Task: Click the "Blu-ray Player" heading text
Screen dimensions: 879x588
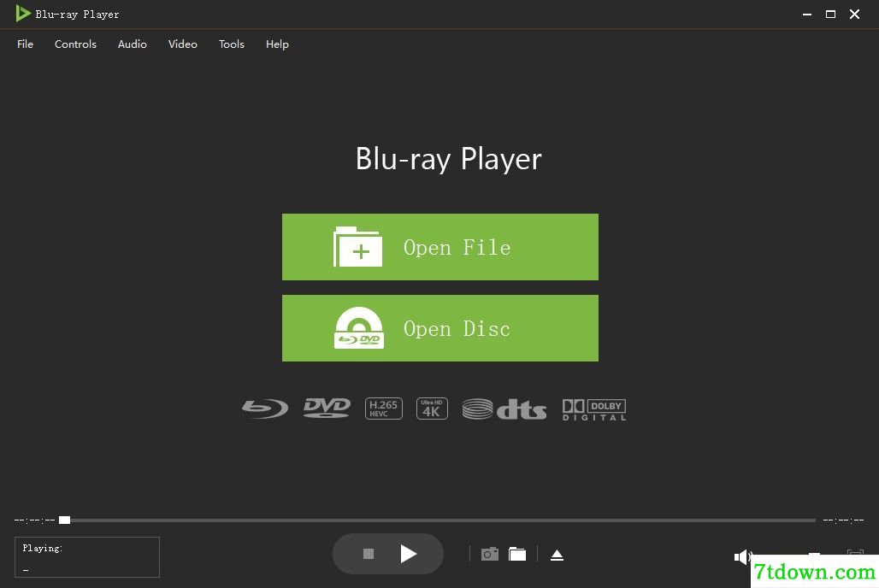Action: click(x=448, y=159)
